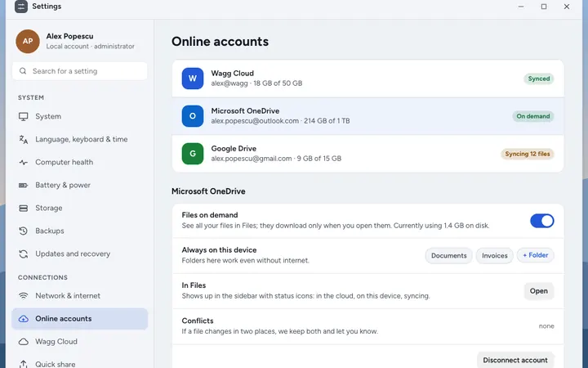The height and width of the screenshot is (368, 588).
Task: Click Open button for In Files
Action: click(538, 291)
